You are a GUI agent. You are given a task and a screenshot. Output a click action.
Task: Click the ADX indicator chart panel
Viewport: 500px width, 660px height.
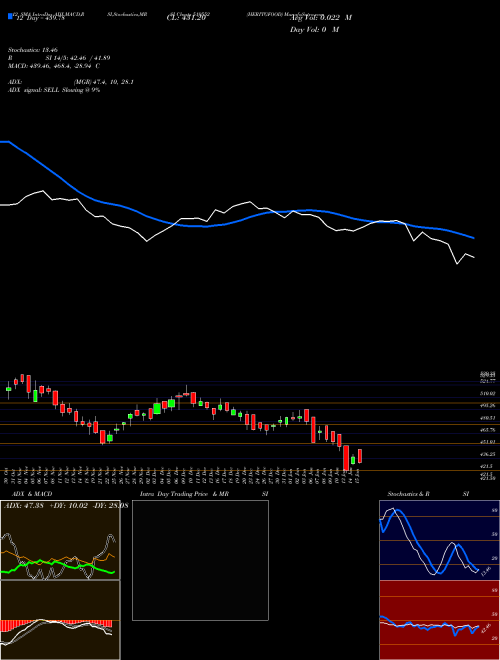point(60,540)
